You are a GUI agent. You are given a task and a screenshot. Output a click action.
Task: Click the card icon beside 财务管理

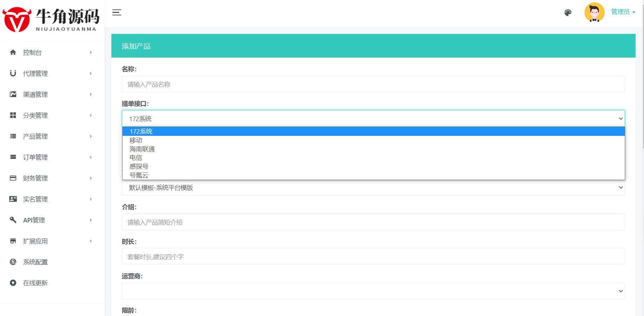click(x=13, y=178)
